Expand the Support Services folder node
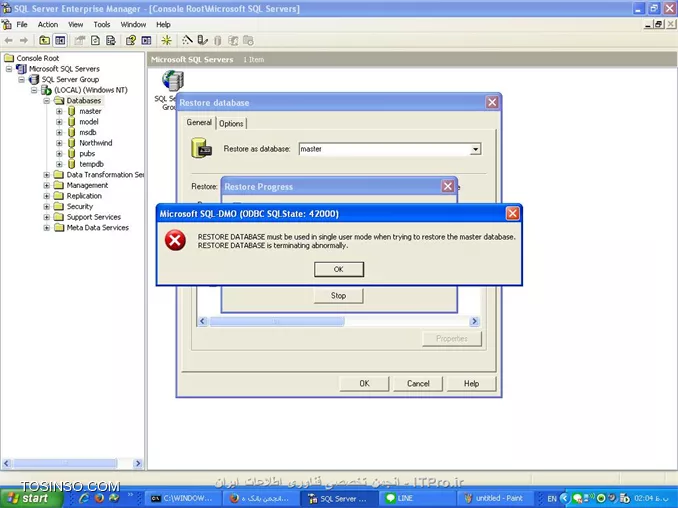The width and height of the screenshot is (678, 508). click(47, 217)
